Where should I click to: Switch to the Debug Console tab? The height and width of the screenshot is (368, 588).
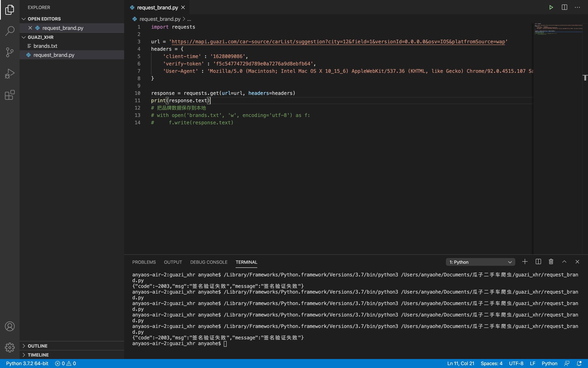[209, 262]
